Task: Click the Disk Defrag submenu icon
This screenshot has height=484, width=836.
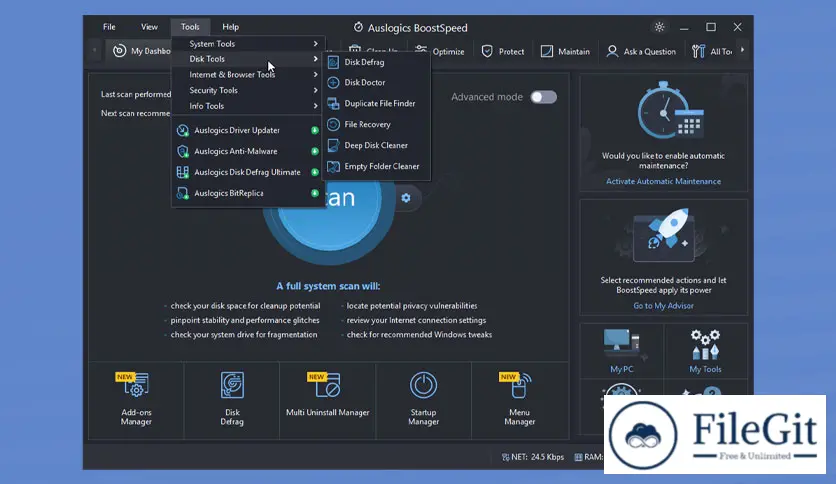Action: tap(333, 62)
